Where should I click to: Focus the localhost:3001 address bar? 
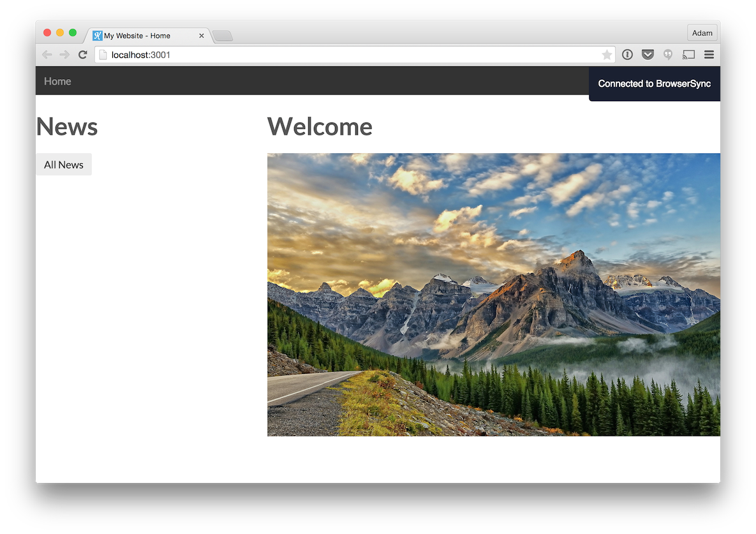(x=351, y=55)
